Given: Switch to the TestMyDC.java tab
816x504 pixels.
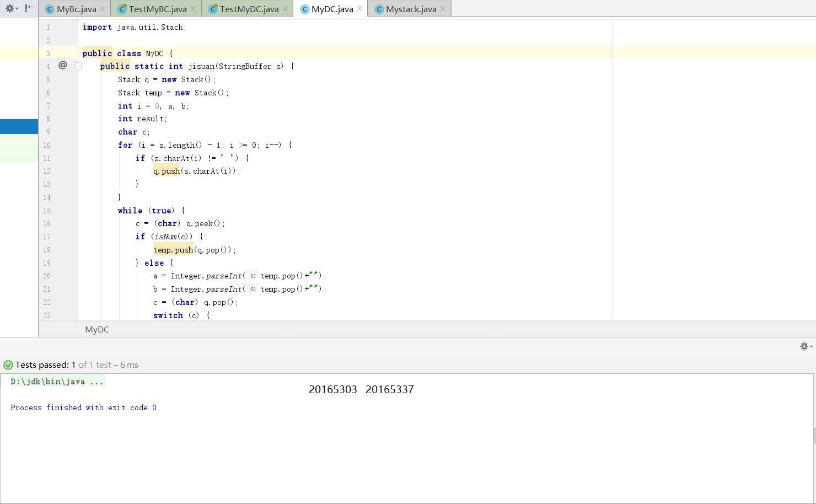Looking at the screenshot, I should (249, 9).
